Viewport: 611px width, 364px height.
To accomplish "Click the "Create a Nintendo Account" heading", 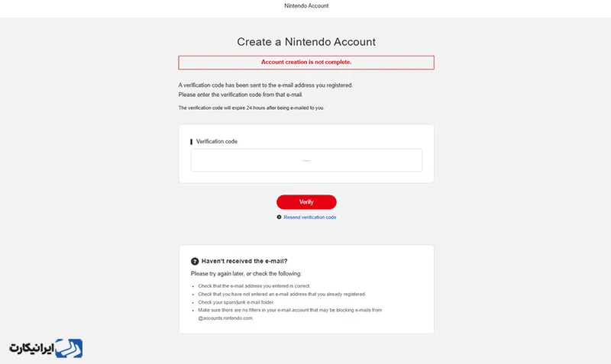I will pos(306,42).
